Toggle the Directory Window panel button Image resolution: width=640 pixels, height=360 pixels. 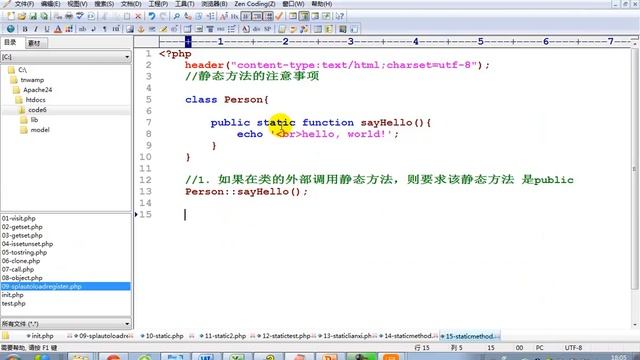coord(304,16)
